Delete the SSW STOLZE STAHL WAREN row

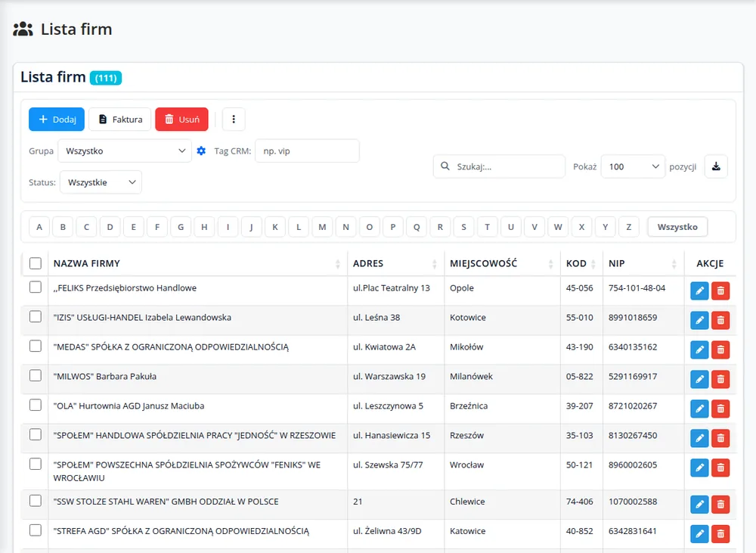click(x=720, y=505)
